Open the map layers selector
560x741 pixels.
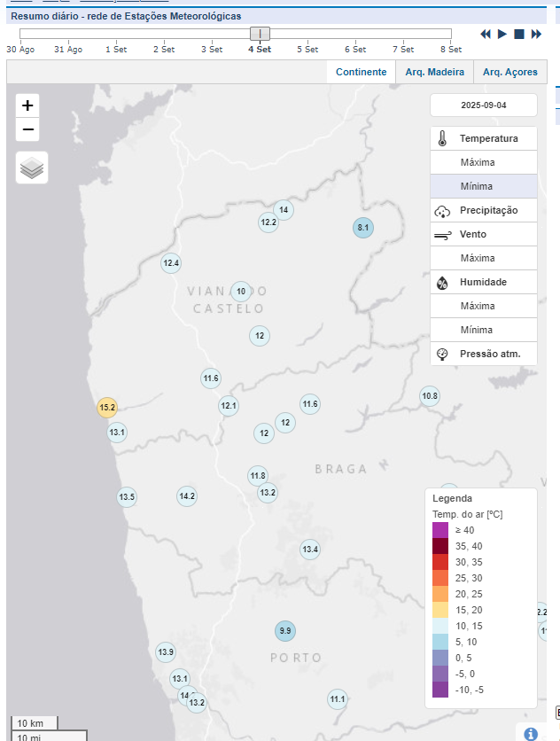coord(32,168)
